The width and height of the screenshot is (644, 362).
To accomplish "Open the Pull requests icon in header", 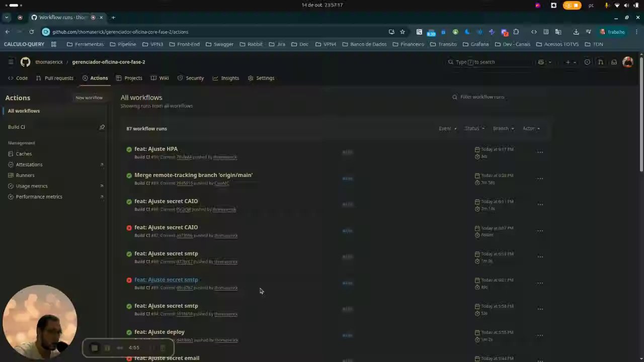I will click(601, 62).
